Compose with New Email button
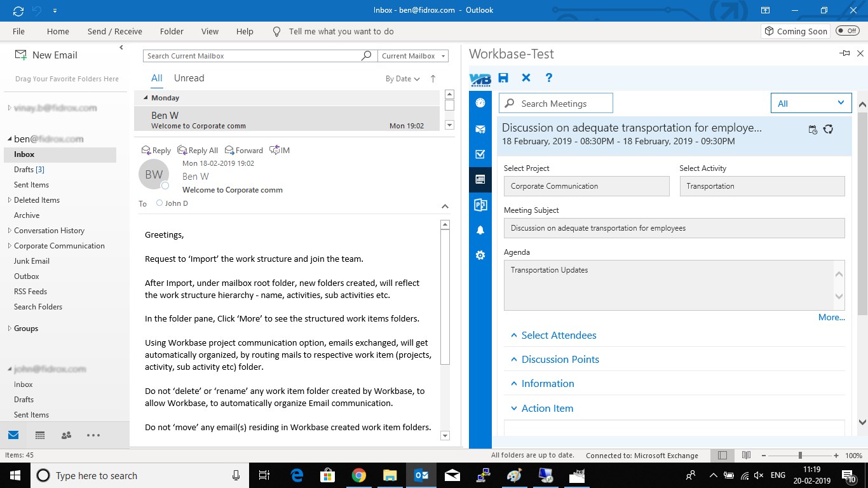The height and width of the screenshot is (488, 868). pos(46,55)
